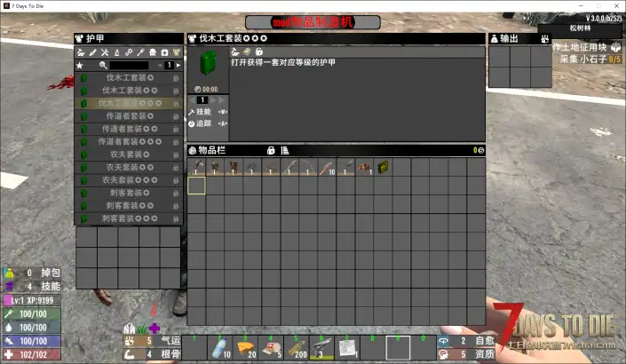Click lock icon on 刺客套装 three stars row
Viewport: 626px width, 364px height.
pyautogui.click(x=176, y=218)
